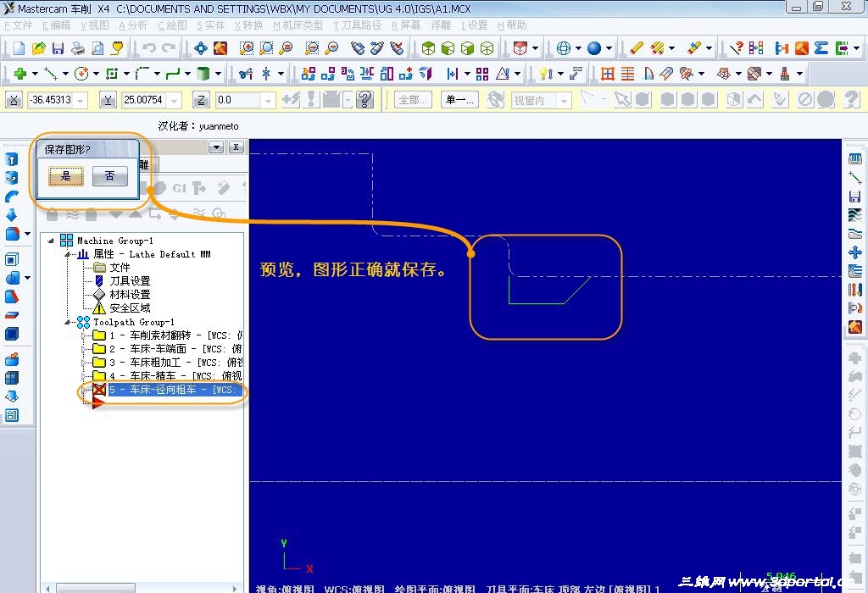
Task: Save the file with the floppy disk icon
Action: (58, 48)
